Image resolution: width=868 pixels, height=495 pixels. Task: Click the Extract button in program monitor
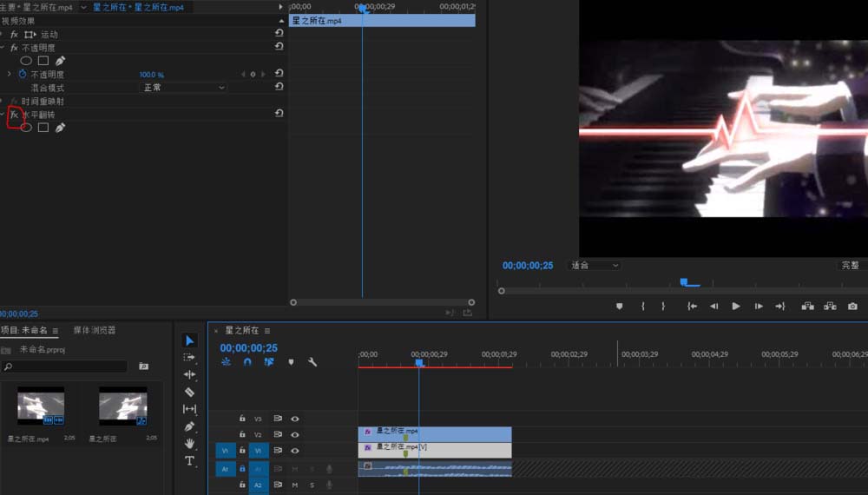[x=830, y=307]
